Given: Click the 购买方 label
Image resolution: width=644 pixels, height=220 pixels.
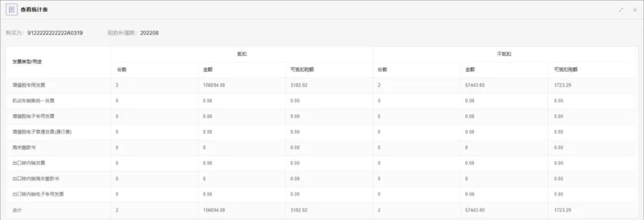Looking at the screenshot, I should [x=16, y=33].
